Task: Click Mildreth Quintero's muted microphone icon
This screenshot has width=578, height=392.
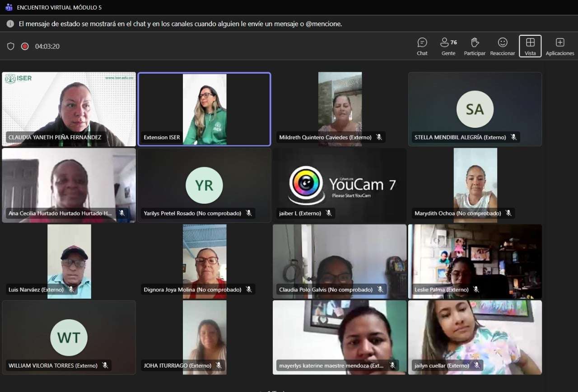Action: click(379, 137)
